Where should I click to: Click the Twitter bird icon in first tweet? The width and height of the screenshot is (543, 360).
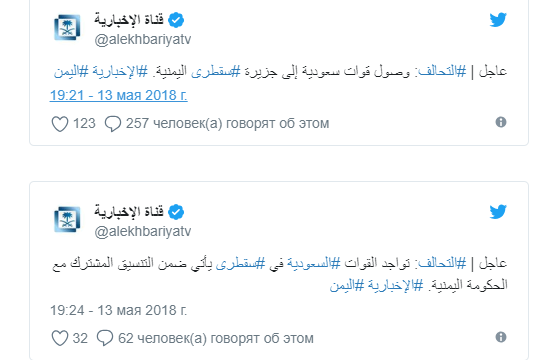point(498,20)
